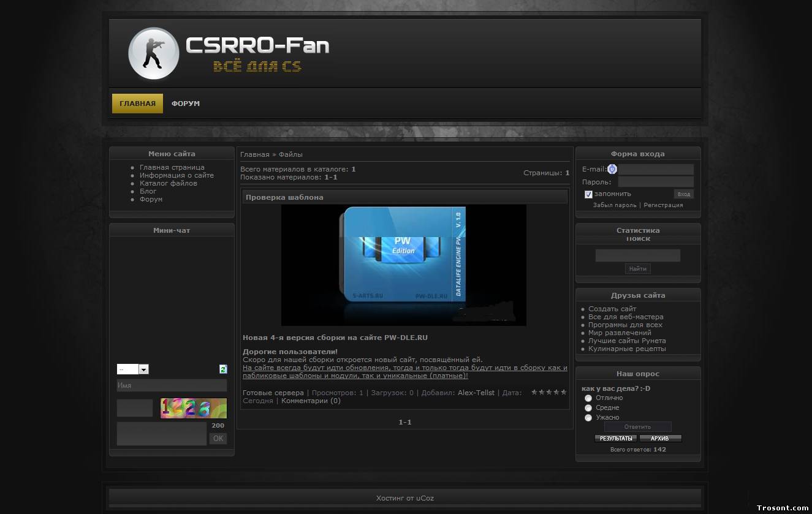812x514 pixels.
Task: Click the "Всего ответов: 142" text
Action: click(x=638, y=450)
